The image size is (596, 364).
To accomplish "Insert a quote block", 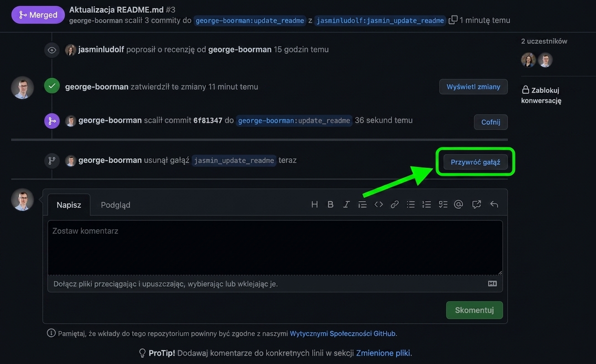I will click(362, 204).
